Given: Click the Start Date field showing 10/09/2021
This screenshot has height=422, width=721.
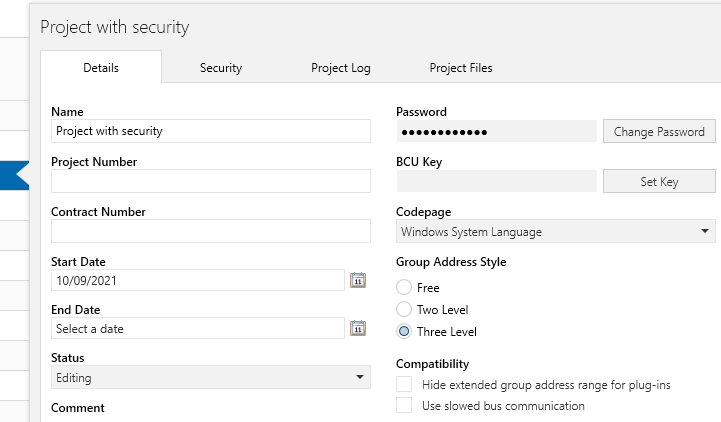Looking at the screenshot, I should pyautogui.click(x=198, y=280).
